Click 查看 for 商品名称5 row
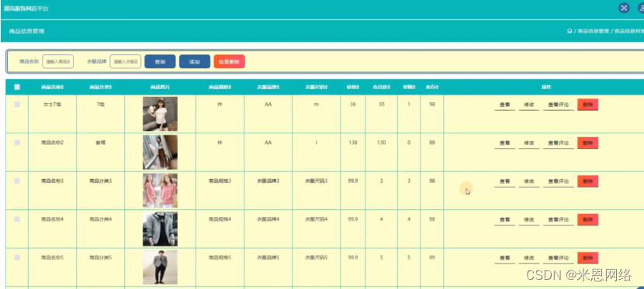This screenshot has width=644, height=289. (505, 258)
